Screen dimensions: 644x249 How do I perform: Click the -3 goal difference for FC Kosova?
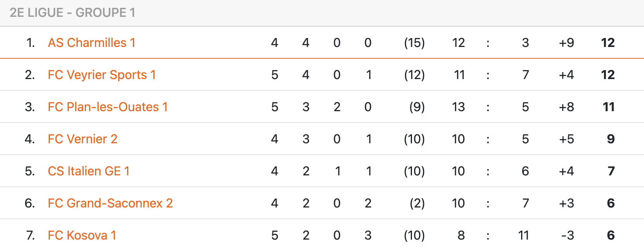click(x=567, y=235)
